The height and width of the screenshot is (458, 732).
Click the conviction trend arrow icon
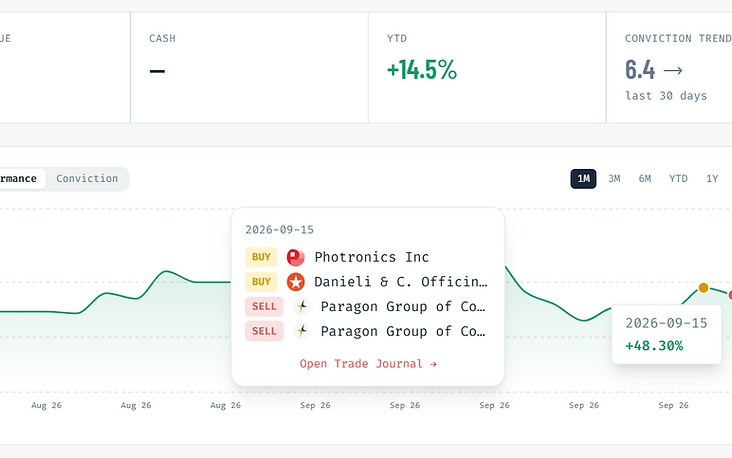(673, 70)
